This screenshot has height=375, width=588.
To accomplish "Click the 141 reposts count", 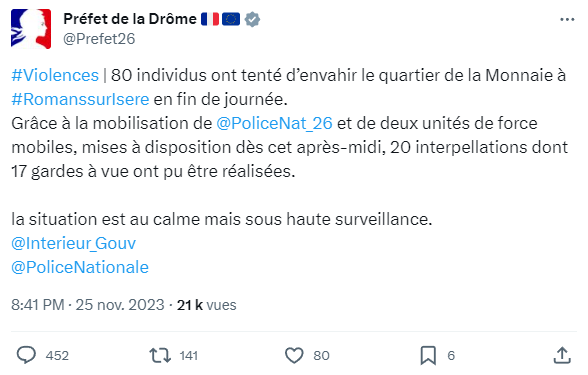I will tap(189, 356).
